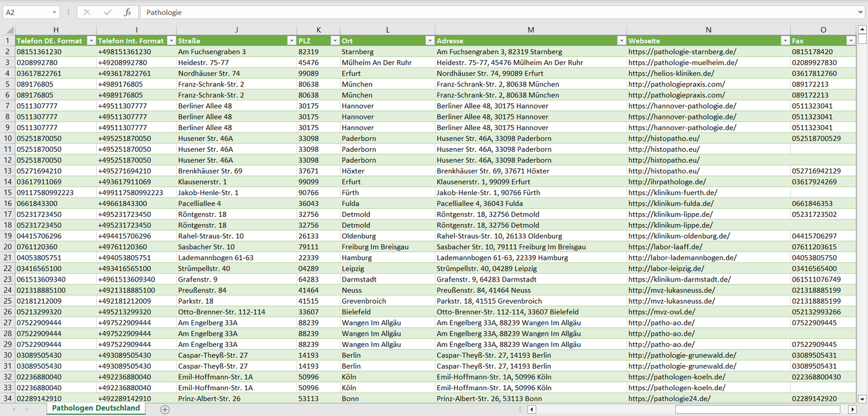
Task: Click the vertical scrollbar down arrow
Action: point(862,398)
